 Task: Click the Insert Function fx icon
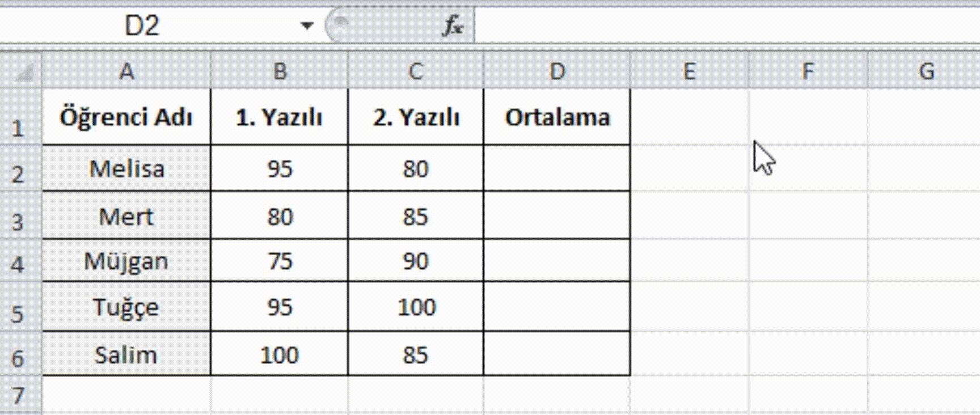[x=453, y=26]
